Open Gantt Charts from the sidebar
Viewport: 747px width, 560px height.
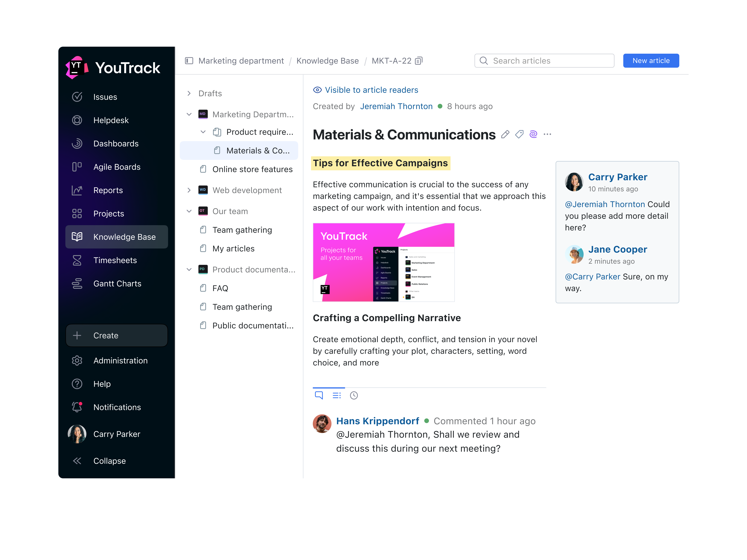pyautogui.click(x=117, y=283)
